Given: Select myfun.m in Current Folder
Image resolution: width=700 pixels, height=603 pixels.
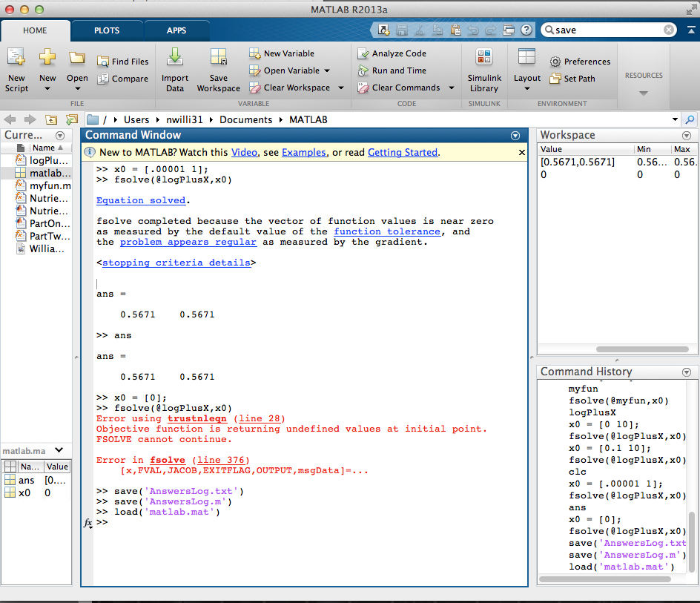Looking at the screenshot, I should 50,185.
